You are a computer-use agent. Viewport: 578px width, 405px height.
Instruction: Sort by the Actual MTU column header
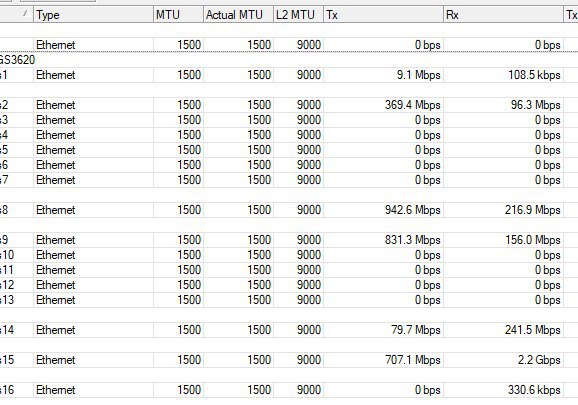click(238, 15)
